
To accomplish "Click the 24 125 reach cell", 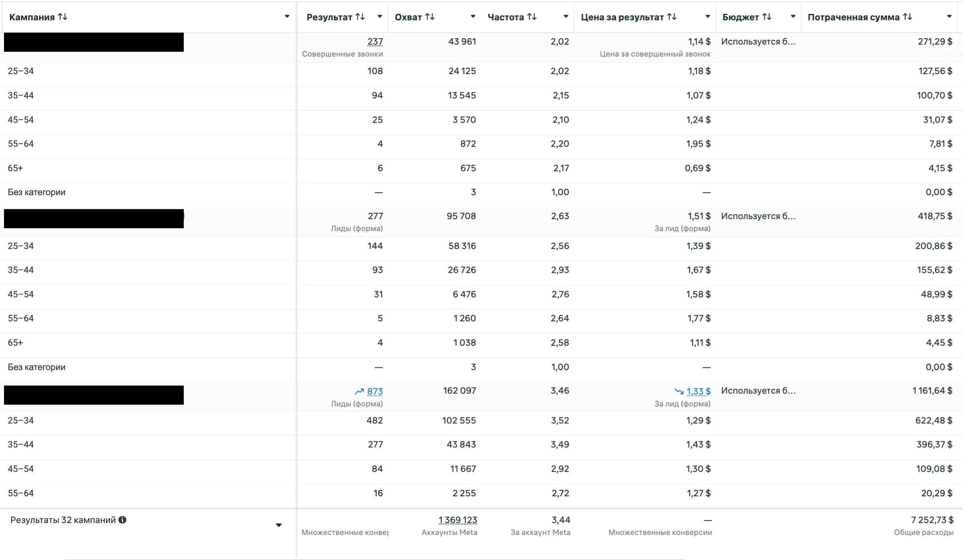I will [462, 71].
